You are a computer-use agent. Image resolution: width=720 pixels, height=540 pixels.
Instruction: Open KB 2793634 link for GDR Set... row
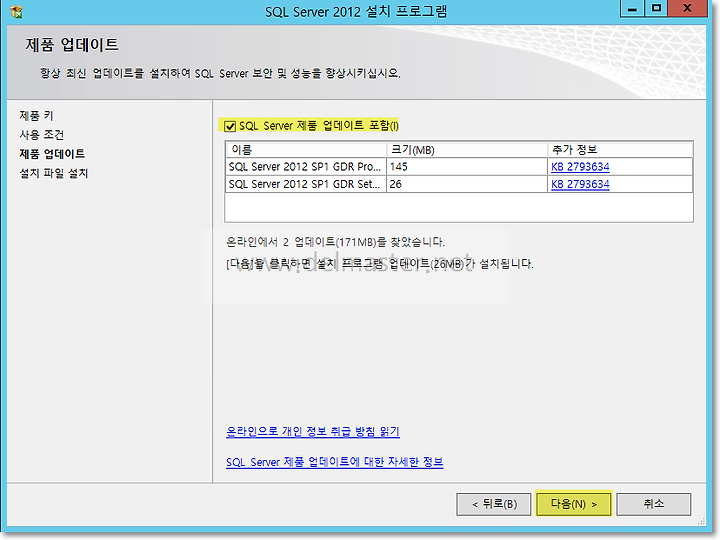pyautogui.click(x=580, y=184)
